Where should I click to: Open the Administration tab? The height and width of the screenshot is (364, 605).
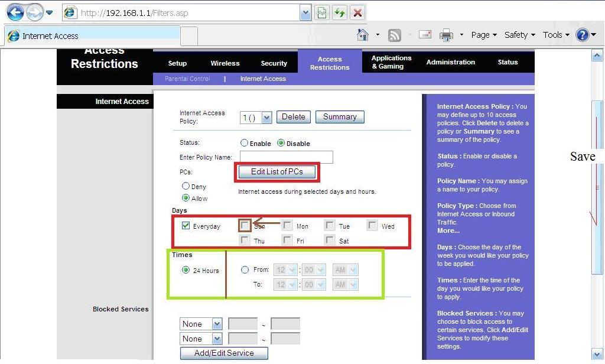point(451,62)
